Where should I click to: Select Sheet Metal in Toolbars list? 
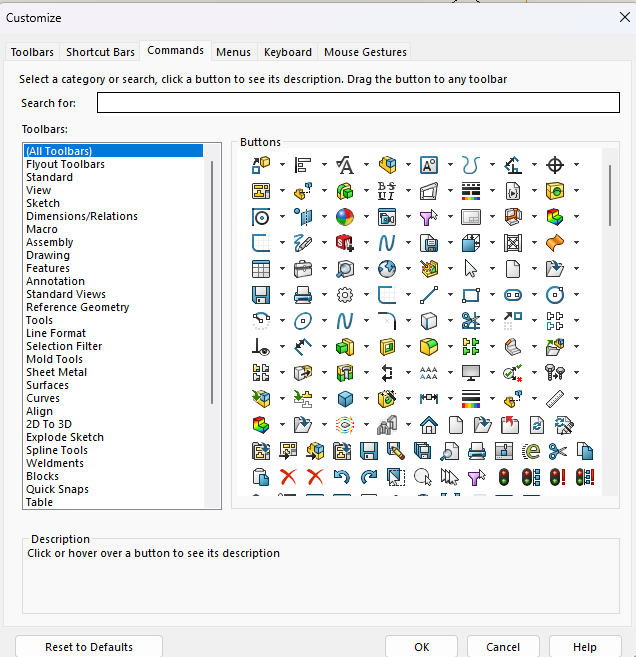(x=56, y=372)
